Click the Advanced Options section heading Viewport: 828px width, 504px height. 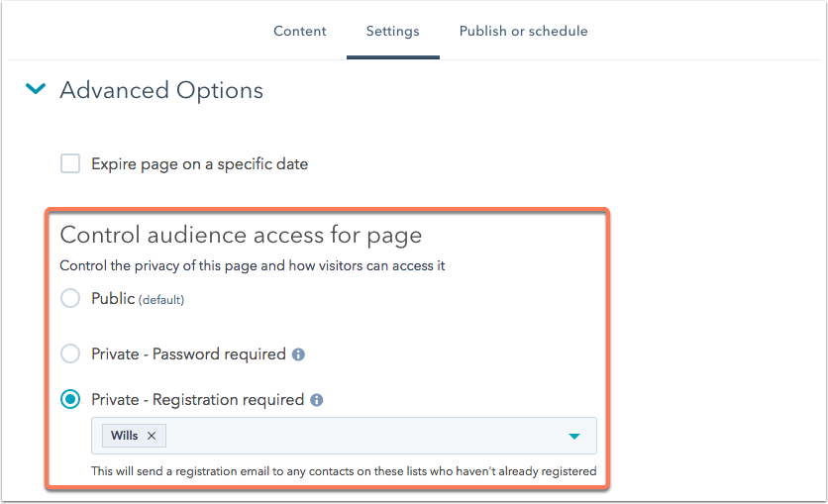(161, 90)
